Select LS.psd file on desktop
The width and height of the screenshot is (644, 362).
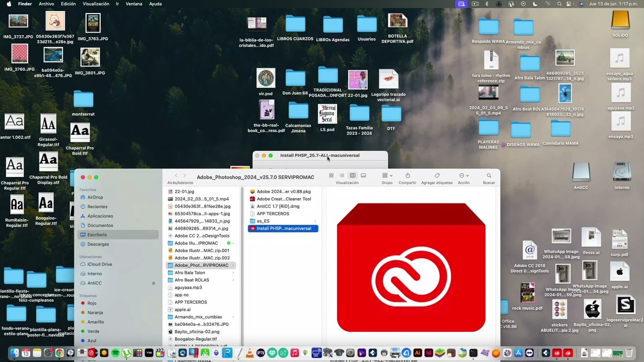coord(328,118)
